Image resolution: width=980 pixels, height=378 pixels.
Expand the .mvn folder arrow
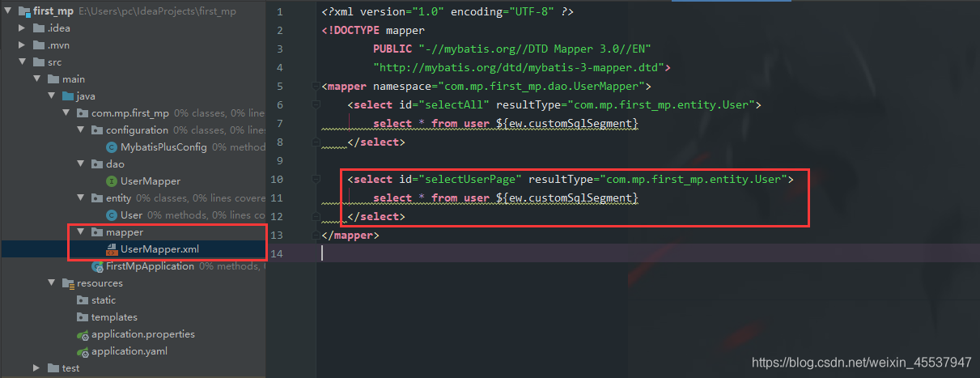click(x=23, y=45)
